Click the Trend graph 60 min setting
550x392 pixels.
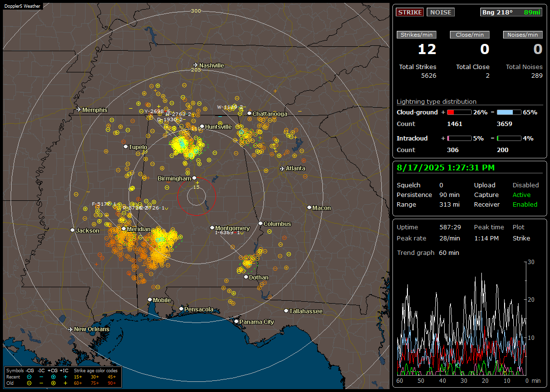(449, 252)
